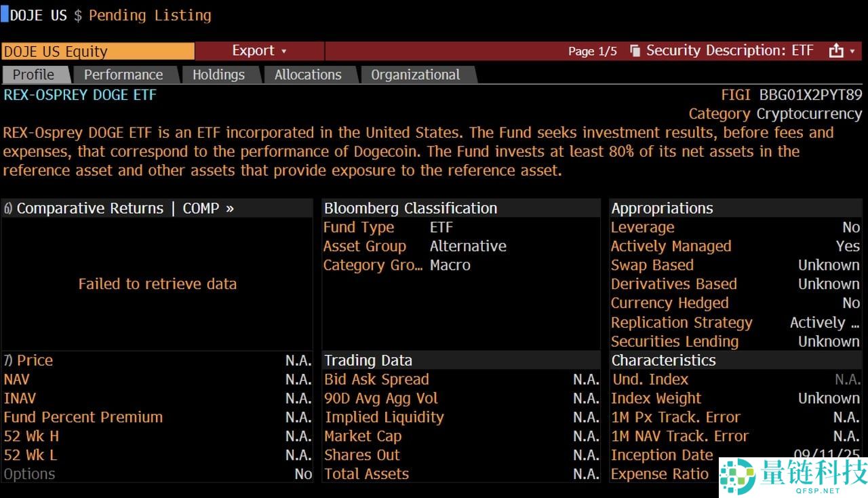The height and width of the screenshot is (498, 868).
Task: Go to the Allocations tab
Action: click(308, 75)
